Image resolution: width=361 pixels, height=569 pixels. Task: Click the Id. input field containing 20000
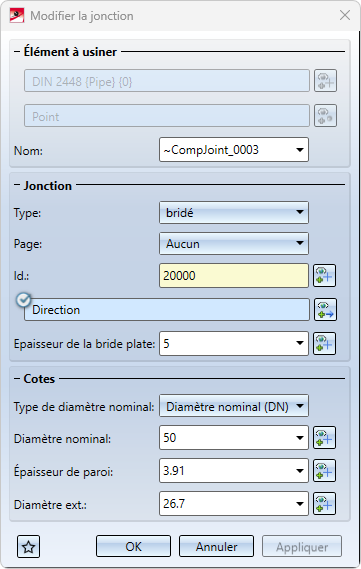coord(234,276)
